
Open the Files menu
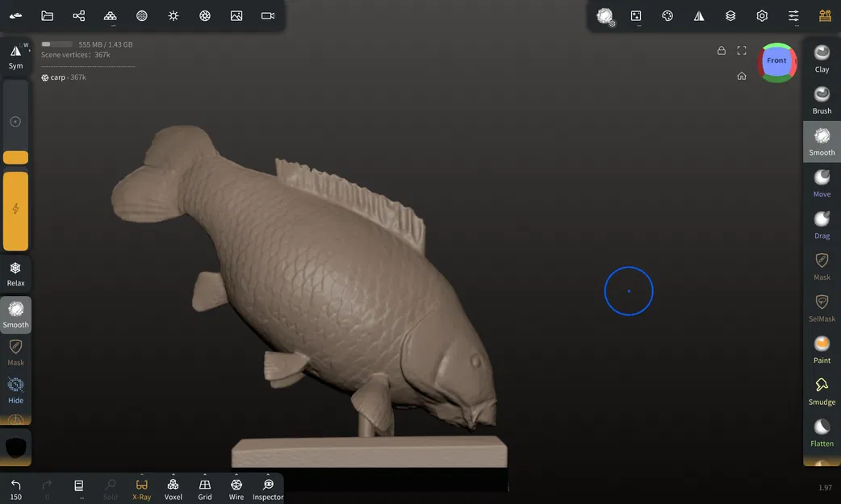(48, 15)
